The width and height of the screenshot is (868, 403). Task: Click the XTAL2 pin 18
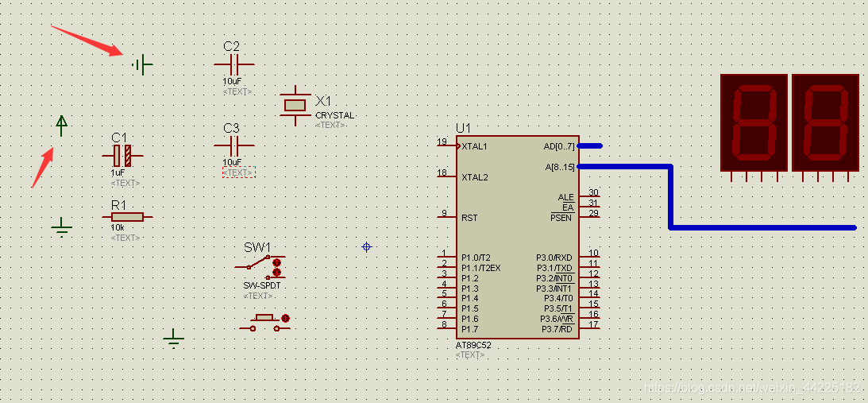tap(446, 176)
